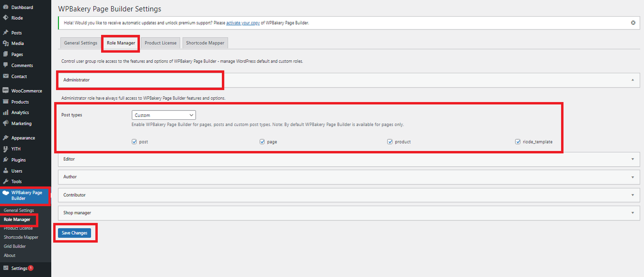The height and width of the screenshot is (277, 644).
Task: Follow the activate your copy link
Action: [x=243, y=23]
